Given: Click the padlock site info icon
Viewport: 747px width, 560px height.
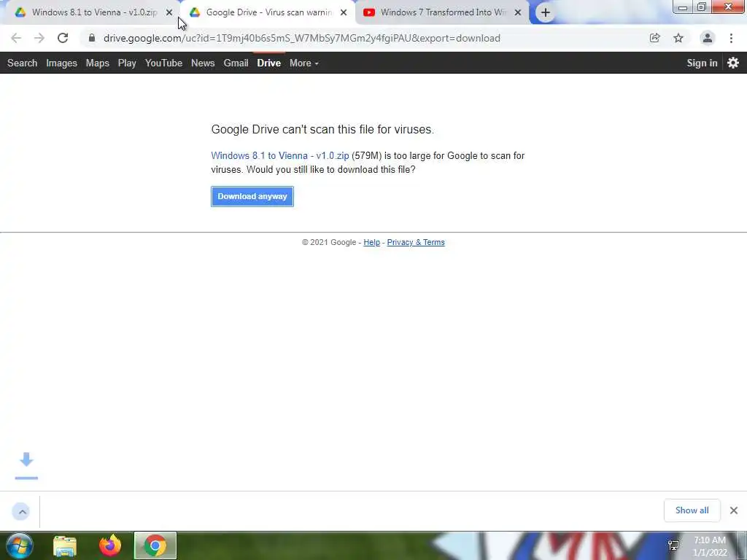Looking at the screenshot, I should tap(92, 38).
